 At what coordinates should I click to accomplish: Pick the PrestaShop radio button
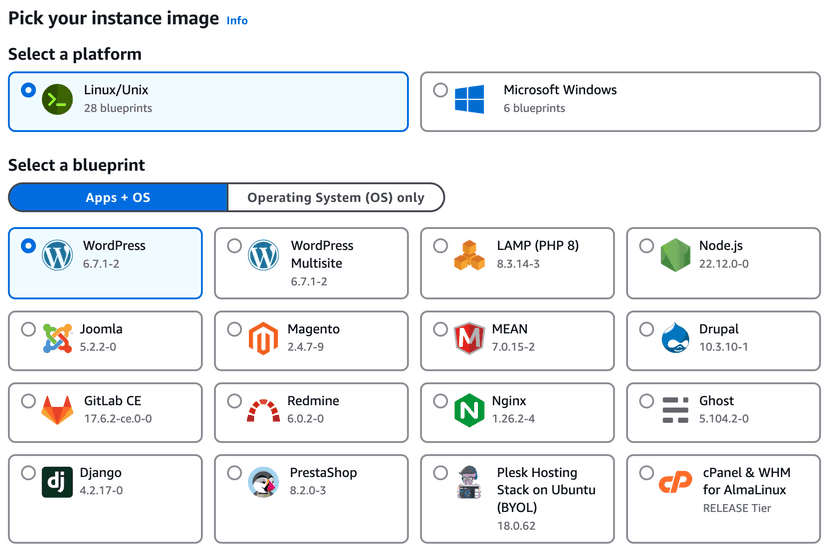(x=234, y=473)
